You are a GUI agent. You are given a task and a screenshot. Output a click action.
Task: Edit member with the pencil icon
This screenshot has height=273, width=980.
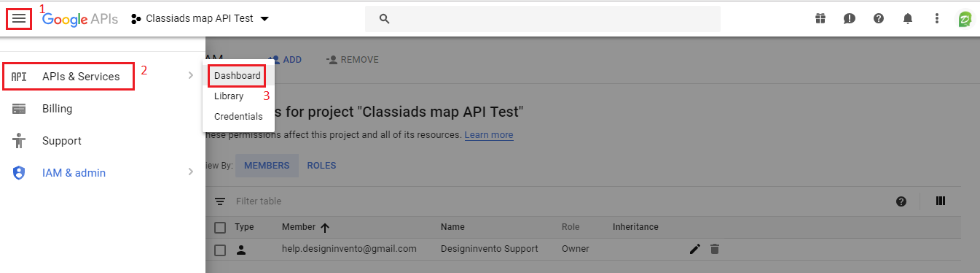tap(694, 250)
